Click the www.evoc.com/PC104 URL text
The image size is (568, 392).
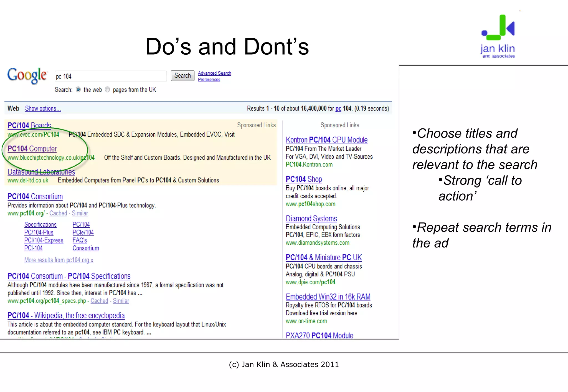click(x=33, y=135)
